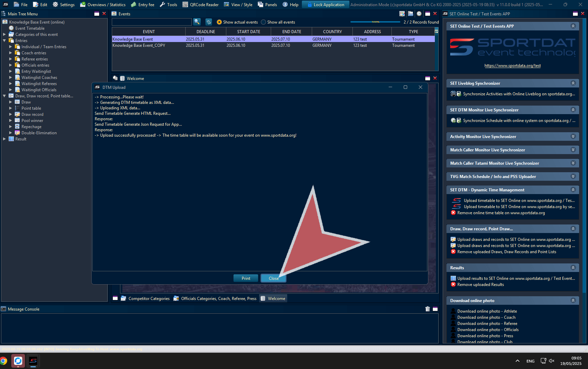Click the search magnifier icon in Events
588x369 pixels.
coord(197,22)
